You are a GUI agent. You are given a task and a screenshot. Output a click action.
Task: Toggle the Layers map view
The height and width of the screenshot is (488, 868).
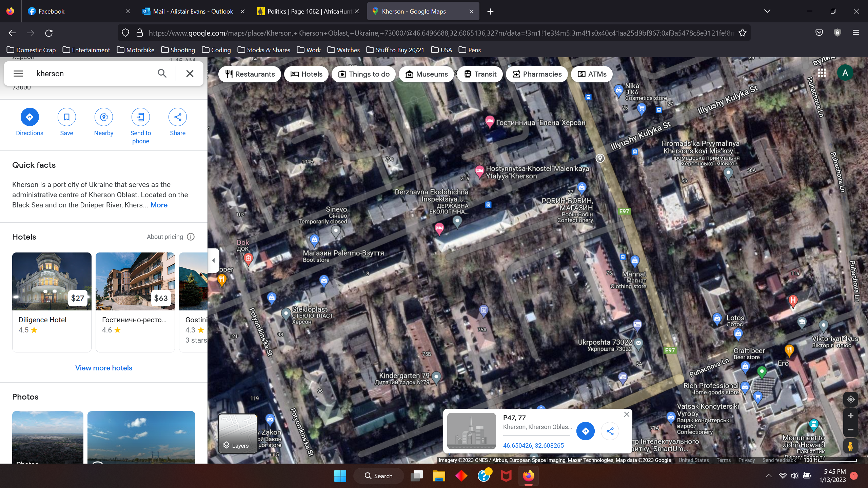[238, 433]
